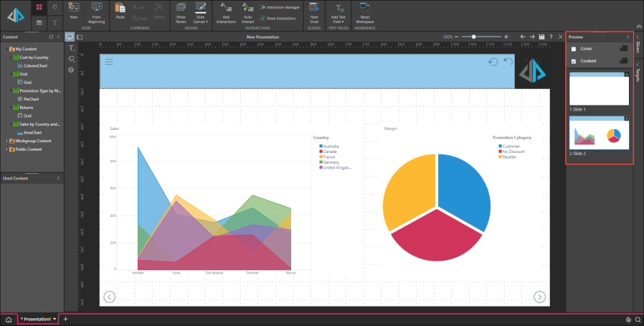Click the zoom slider handle
This screenshot has height=326, width=644.
473,36
